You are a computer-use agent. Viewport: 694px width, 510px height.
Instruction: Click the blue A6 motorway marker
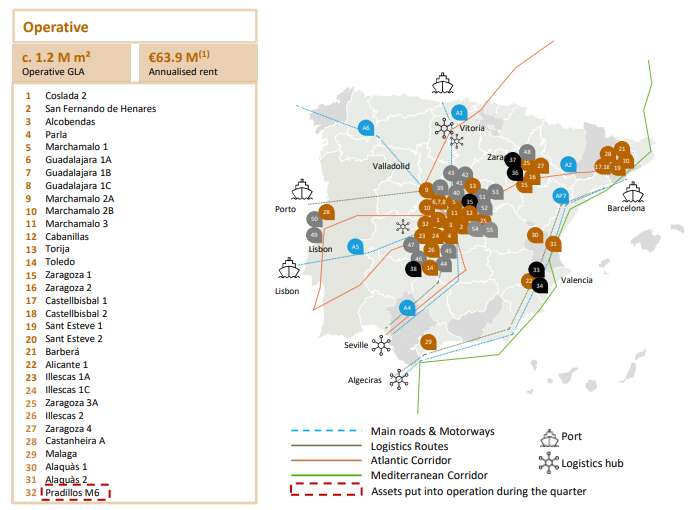pos(366,128)
